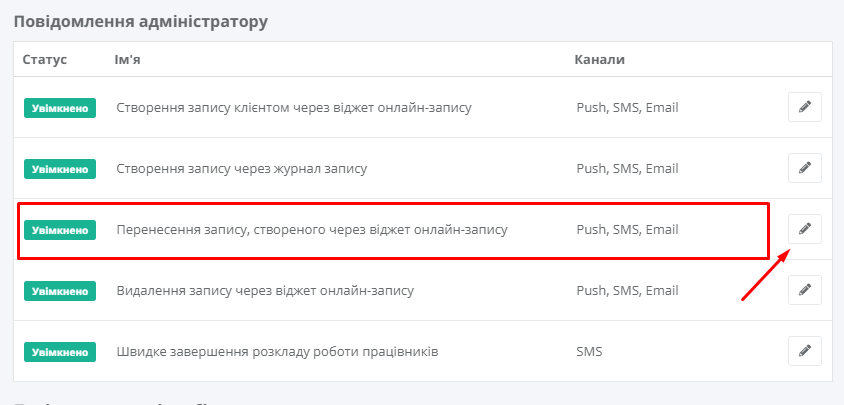Toggle 'Увімкнено' badge of 'Швидке завершення розкладу' row
The height and width of the screenshot is (405, 844).
coord(60,352)
